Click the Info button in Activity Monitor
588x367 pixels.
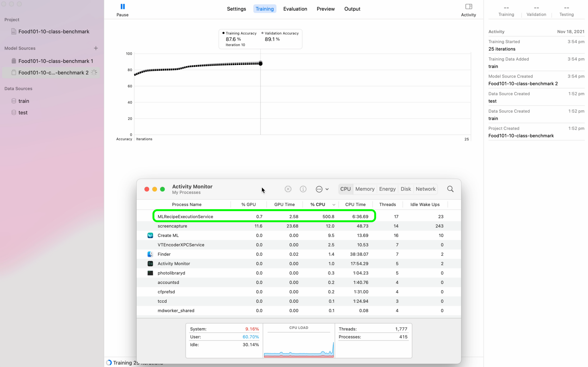(303, 189)
